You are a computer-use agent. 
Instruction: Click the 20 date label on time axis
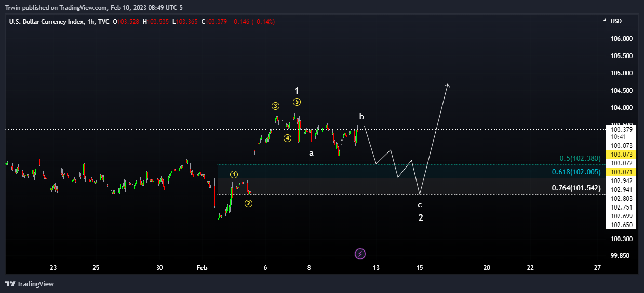point(487,268)
